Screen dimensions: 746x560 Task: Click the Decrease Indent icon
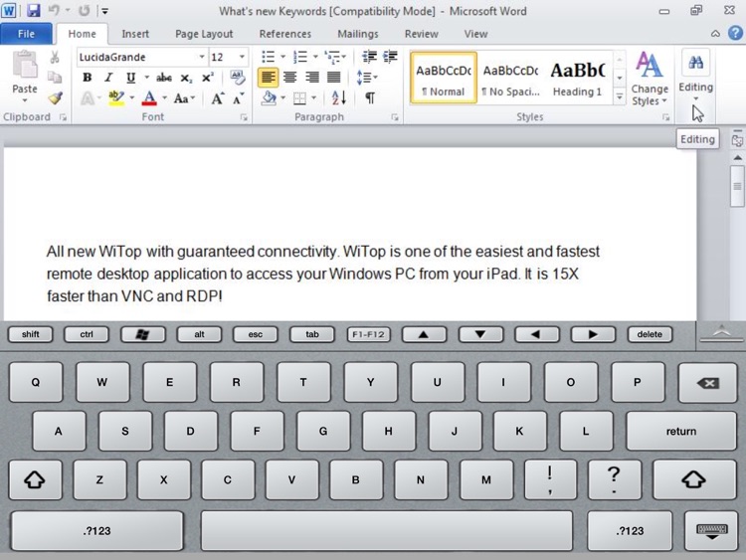(369, 57)
